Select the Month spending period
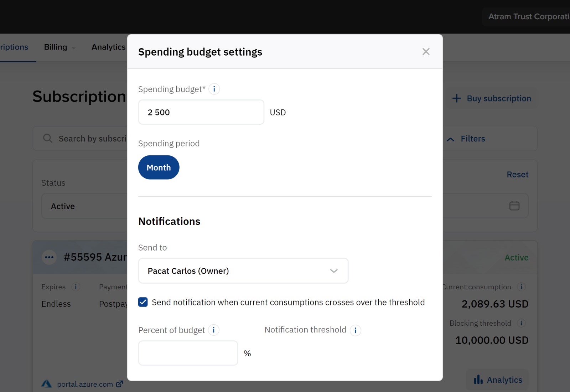570x392 pixels. point(159,167)
